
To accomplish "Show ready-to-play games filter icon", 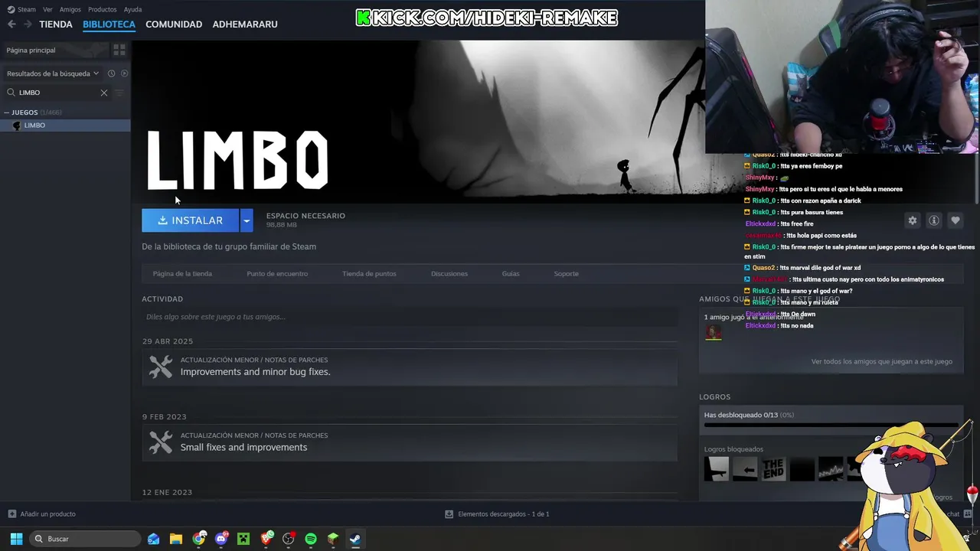I will coord(124,73).
